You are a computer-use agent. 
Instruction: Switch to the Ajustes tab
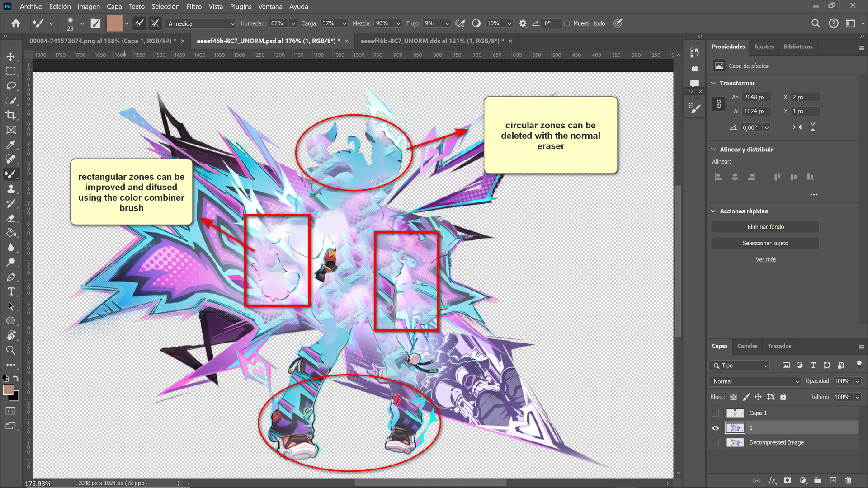(764, 47)
